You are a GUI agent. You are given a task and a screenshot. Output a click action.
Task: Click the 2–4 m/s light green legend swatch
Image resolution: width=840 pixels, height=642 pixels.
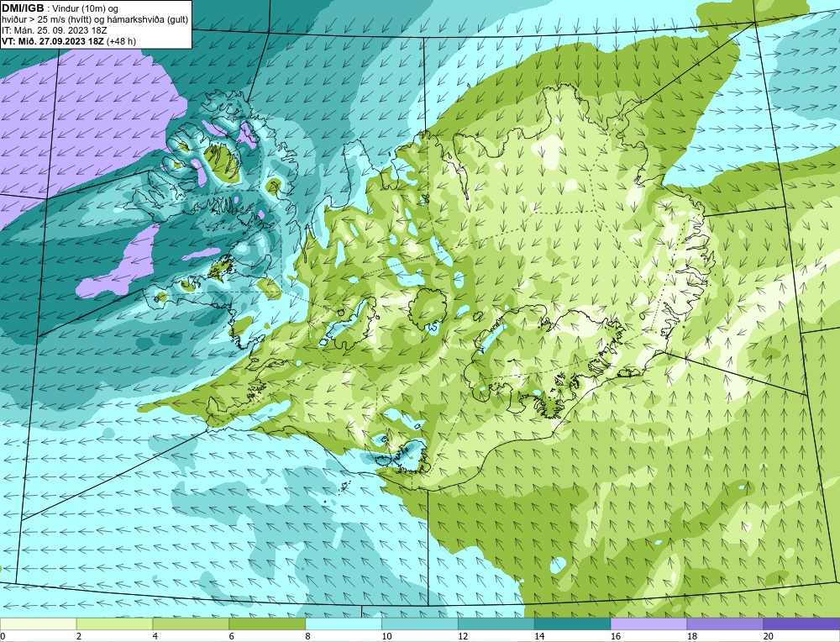(114, 624)
